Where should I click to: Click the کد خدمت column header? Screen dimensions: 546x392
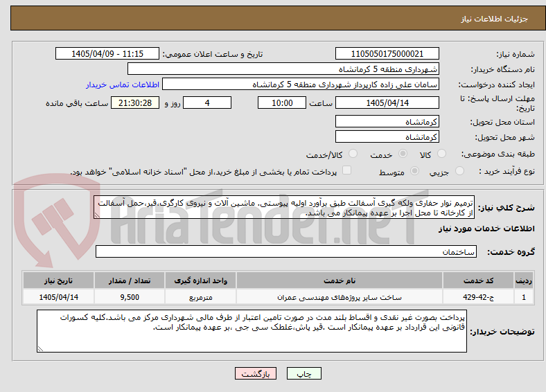(479, 280)
